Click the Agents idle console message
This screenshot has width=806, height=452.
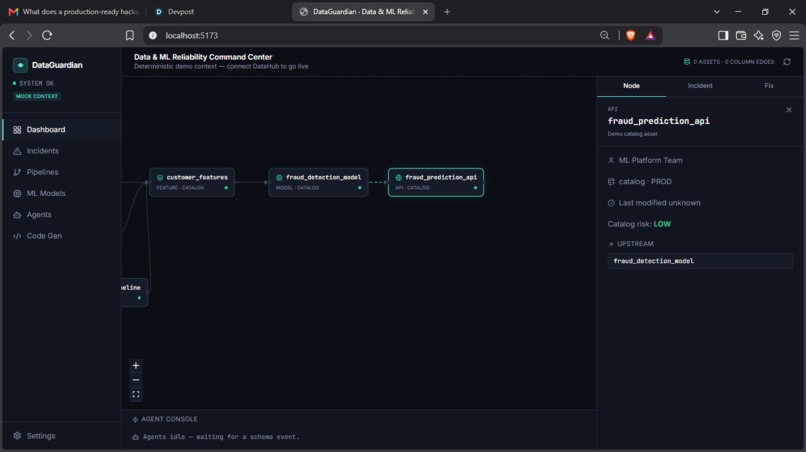coord(221,437)
